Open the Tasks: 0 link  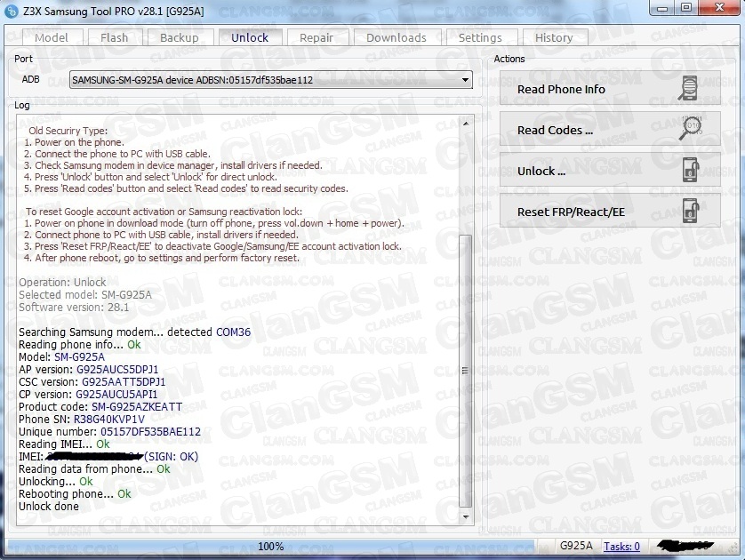pyautogui.click(x=621, y=547)
